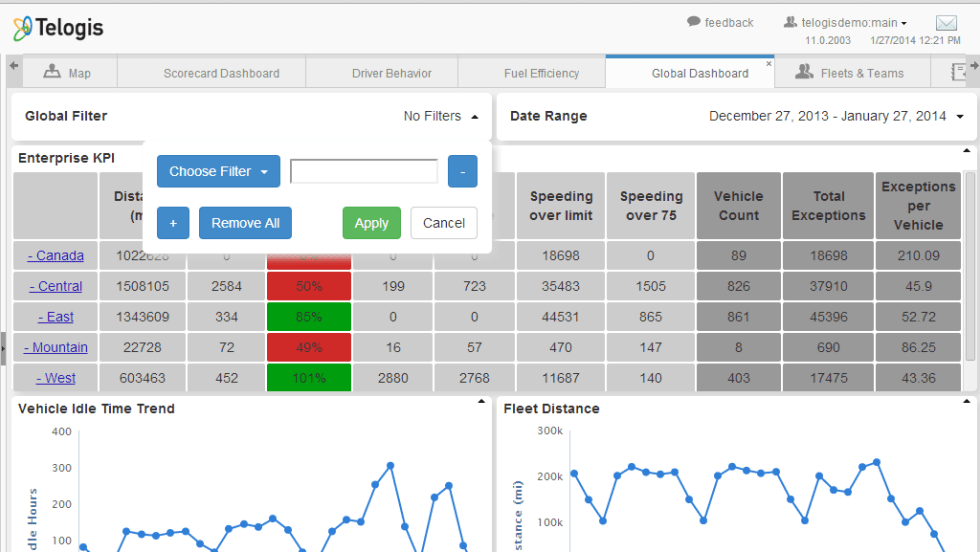The width and height of the screenshot is (980, 552).
Task: Switch to the Driver Behavior tab
Action: pos(391,73)
